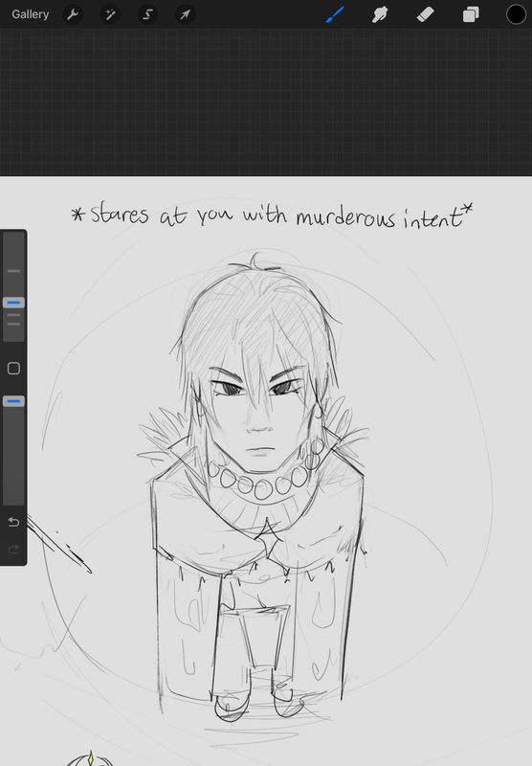Open the black color picker swatch
The image size is (532, 766).
516,14
